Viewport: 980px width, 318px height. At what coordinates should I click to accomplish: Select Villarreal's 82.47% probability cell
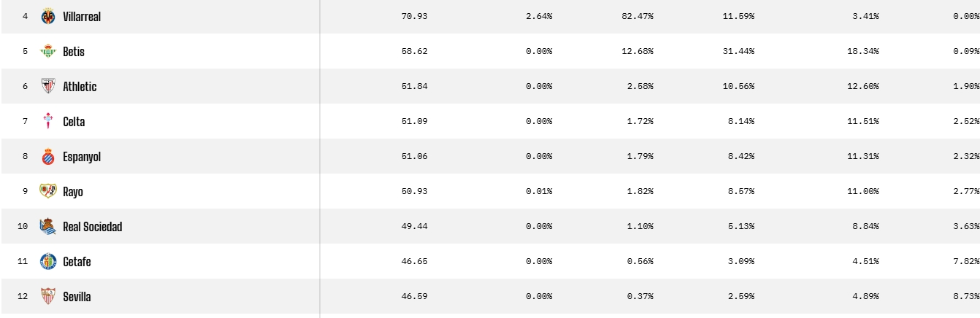coord(639,16)
